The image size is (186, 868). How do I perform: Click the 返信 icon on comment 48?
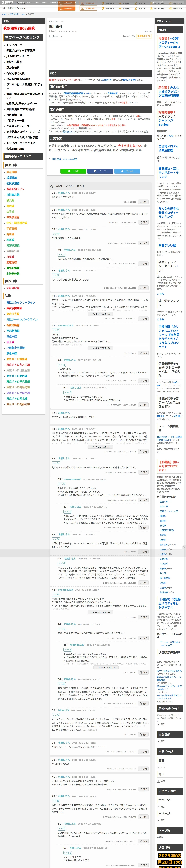point(143,583)
